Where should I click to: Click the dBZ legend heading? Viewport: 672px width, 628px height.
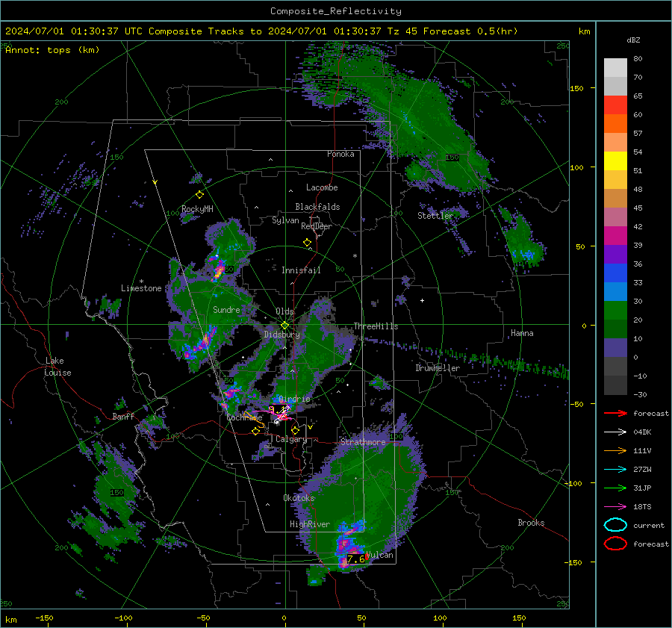click(x=633, y=40)
